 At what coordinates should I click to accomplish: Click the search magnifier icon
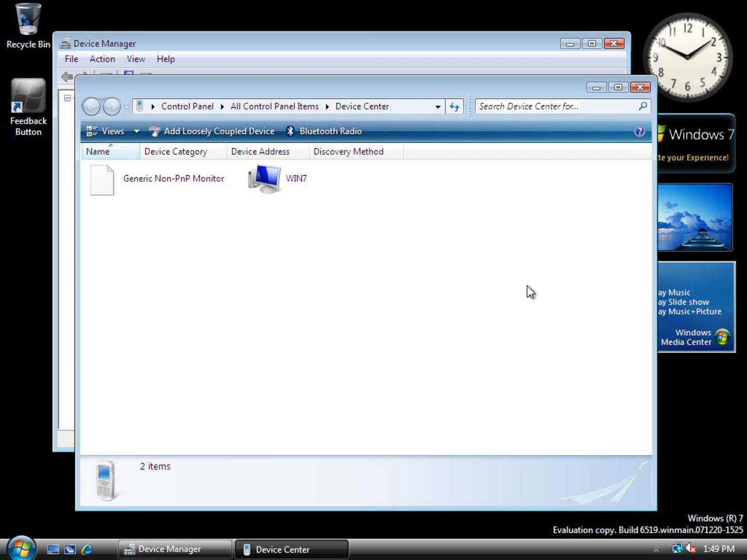[x=643, y=106]
